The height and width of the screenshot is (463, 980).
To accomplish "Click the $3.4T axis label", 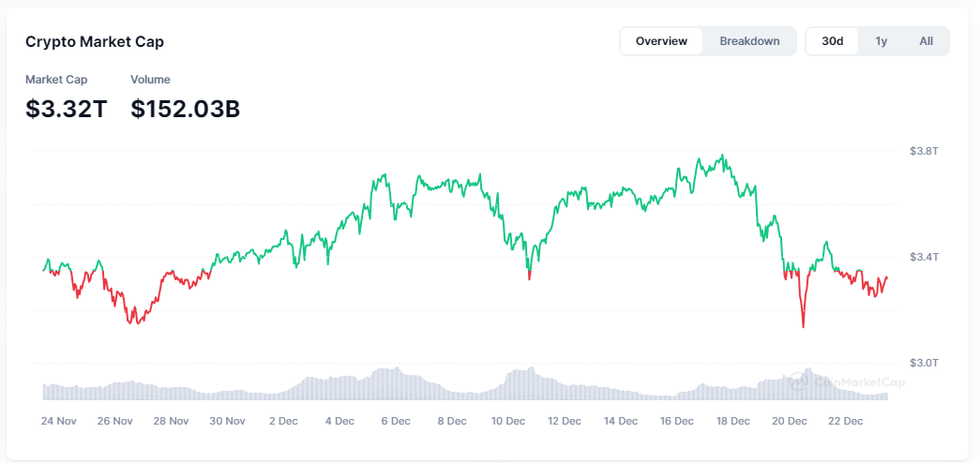I will pyautogui.click(x=924, y=257).
